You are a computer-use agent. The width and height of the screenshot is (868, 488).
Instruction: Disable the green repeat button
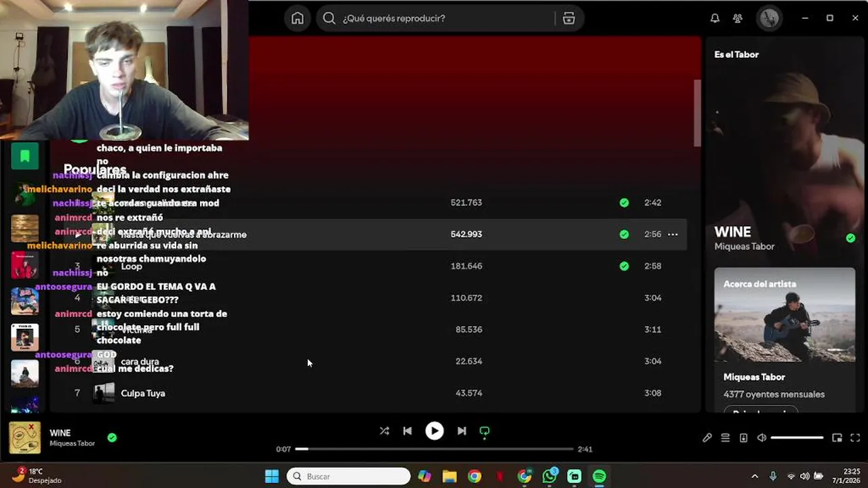coord(485,431)
